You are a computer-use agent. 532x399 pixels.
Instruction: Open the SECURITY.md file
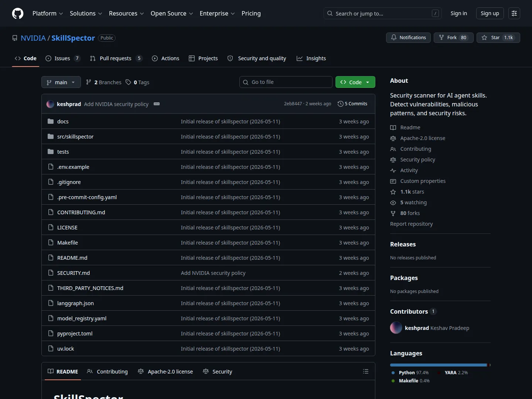pos(74,273)
